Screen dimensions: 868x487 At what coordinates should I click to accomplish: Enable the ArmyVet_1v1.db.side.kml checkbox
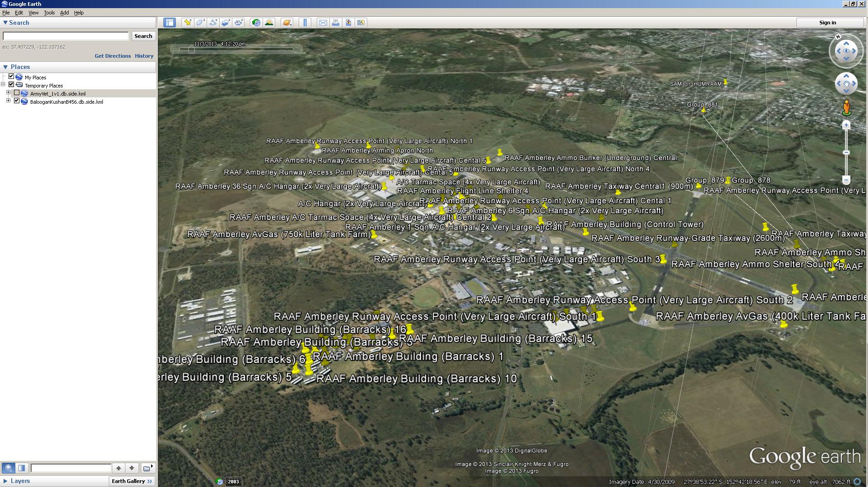click(17, 93)
